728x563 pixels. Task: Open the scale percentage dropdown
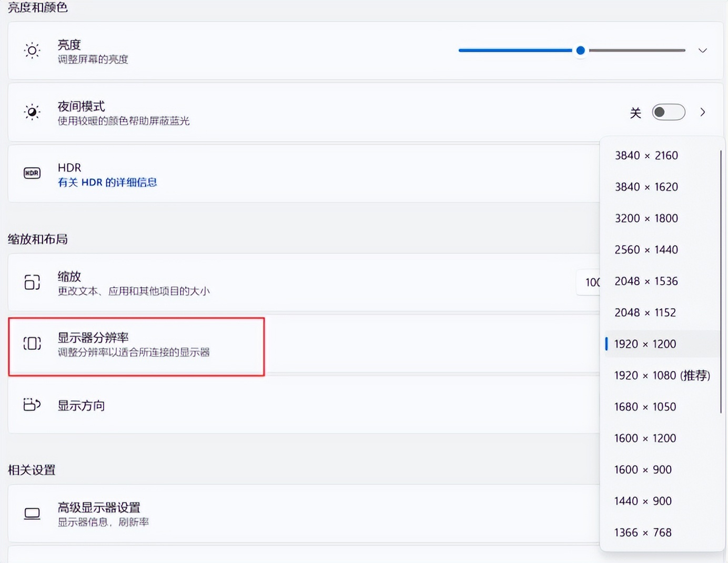[588, 283]
